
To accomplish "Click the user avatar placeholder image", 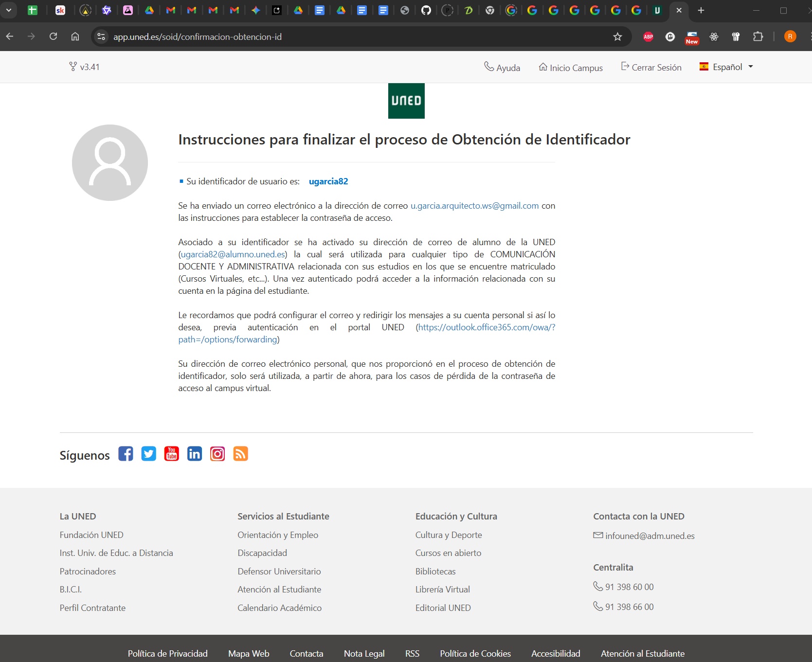I will pyautogui.click(x=110, y=162).
